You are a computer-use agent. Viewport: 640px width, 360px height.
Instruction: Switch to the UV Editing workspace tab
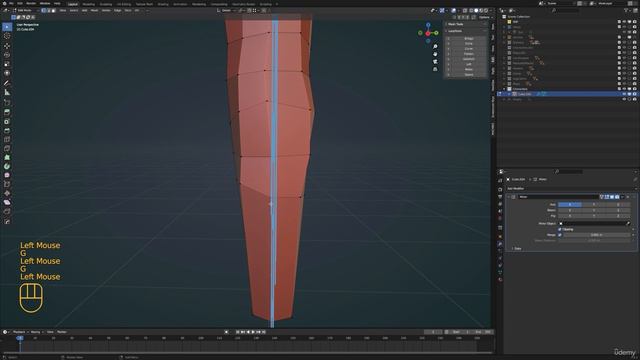(x=124, y=4)
